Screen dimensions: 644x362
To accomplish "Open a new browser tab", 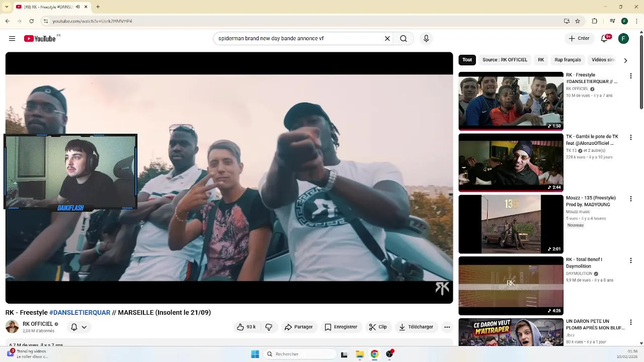I will coord(98,7).
